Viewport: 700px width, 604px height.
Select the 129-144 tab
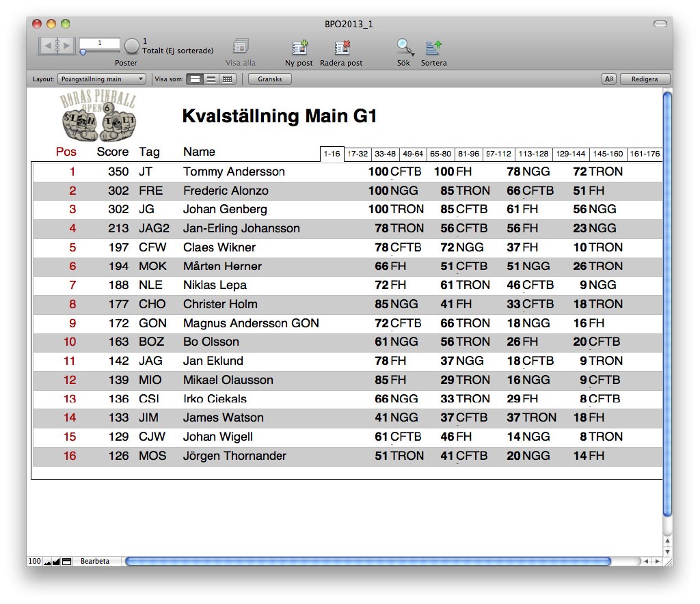tap(571, 154)
